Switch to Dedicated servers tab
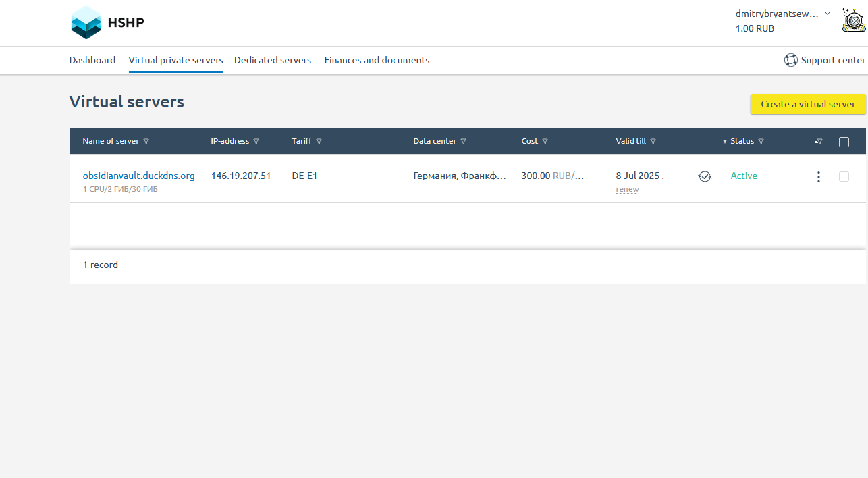Screen dimensions: 868x478 273,60
